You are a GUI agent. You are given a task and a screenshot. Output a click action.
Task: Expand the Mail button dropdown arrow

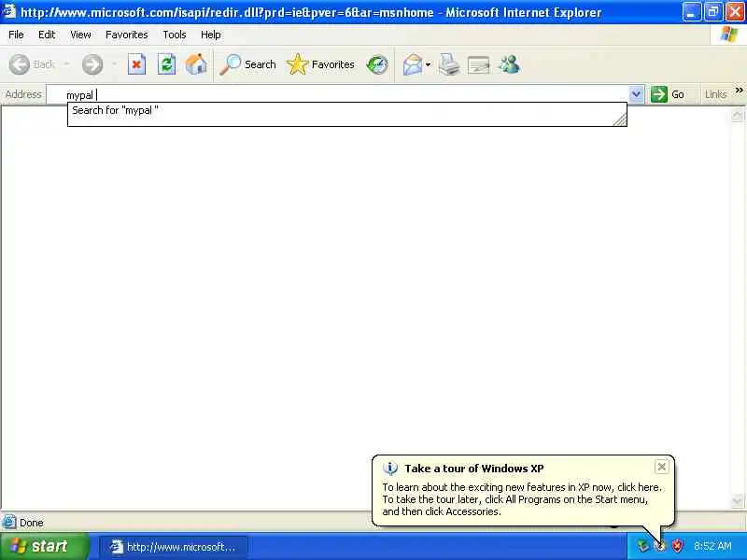(429, 64)
